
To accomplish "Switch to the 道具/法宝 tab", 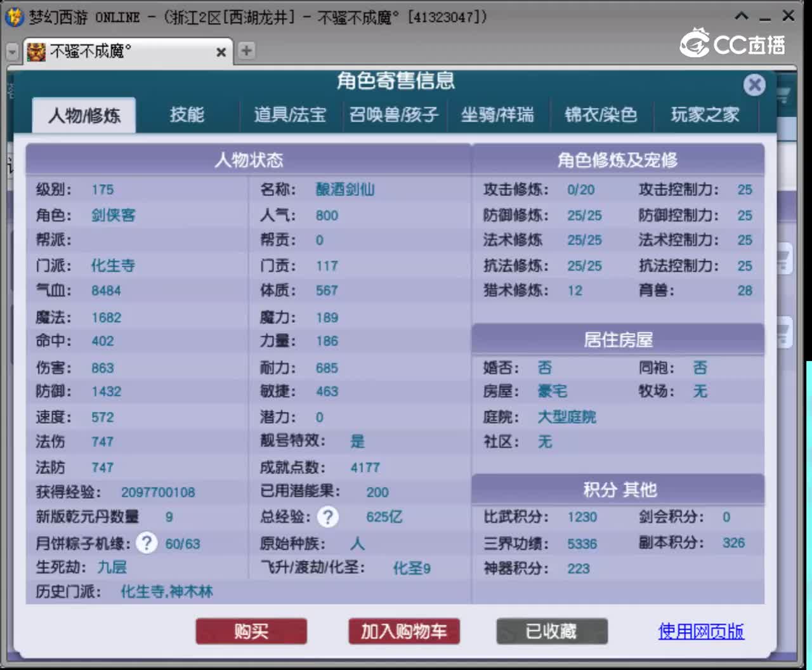I will (x=290, y=115).
